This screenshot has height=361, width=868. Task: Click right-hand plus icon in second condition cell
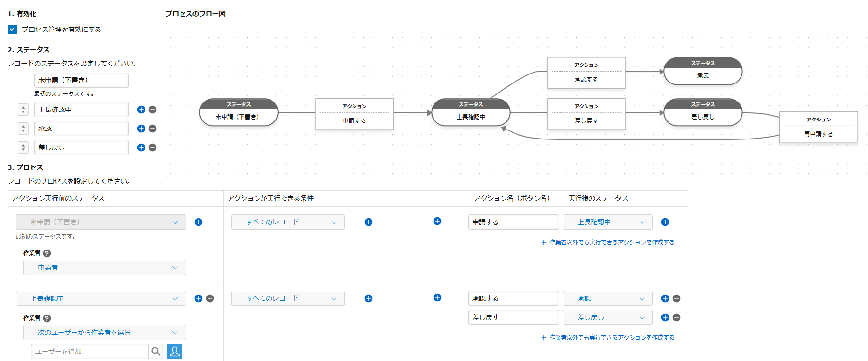(x=437, y=297)
